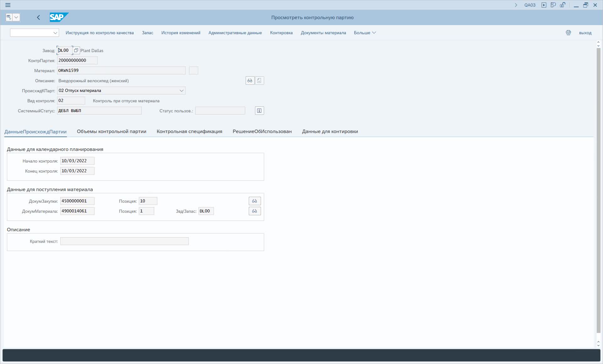Switch to РешениеОбИспользован tab
Image resolution: width=603 pixels, height=364 pixels.
tap(262, 131)
